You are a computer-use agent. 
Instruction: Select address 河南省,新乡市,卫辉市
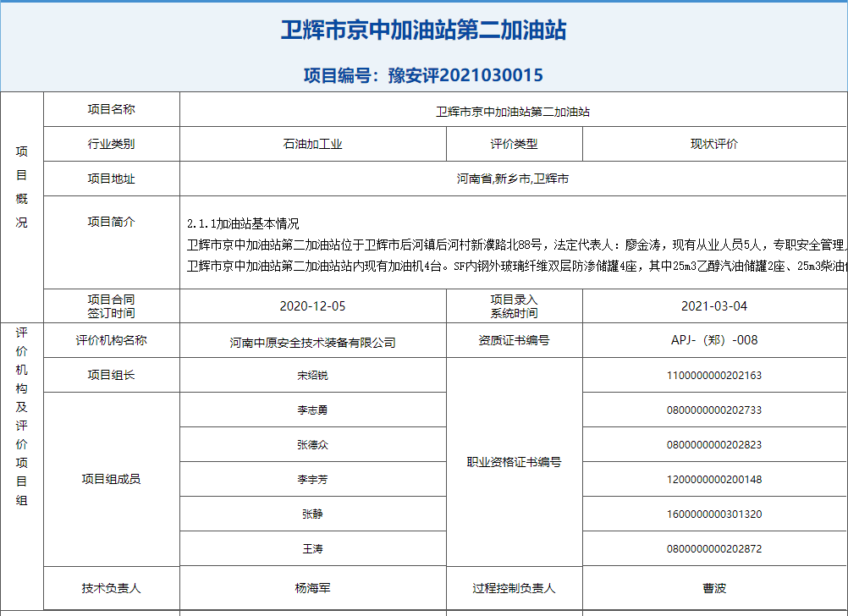pos(513,179)
